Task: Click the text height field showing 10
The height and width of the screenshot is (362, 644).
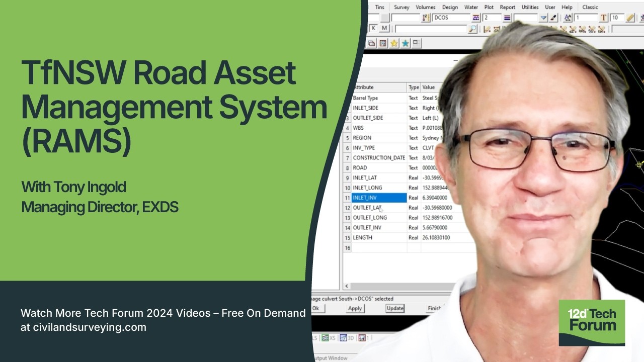Action: pyautogui.click(x=617, y=18)
